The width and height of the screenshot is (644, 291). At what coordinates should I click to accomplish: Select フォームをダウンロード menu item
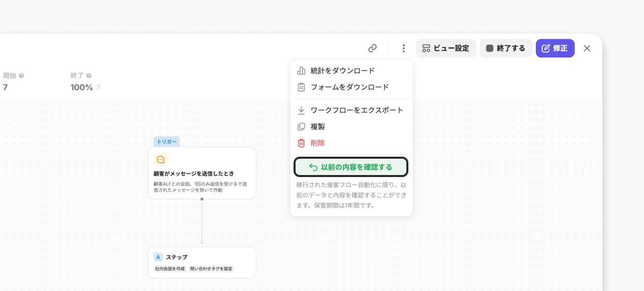349,87
